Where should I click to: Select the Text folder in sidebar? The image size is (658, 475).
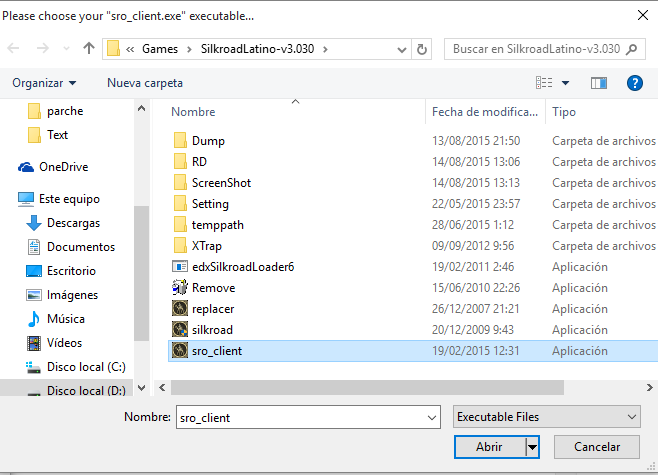[57, 135]
